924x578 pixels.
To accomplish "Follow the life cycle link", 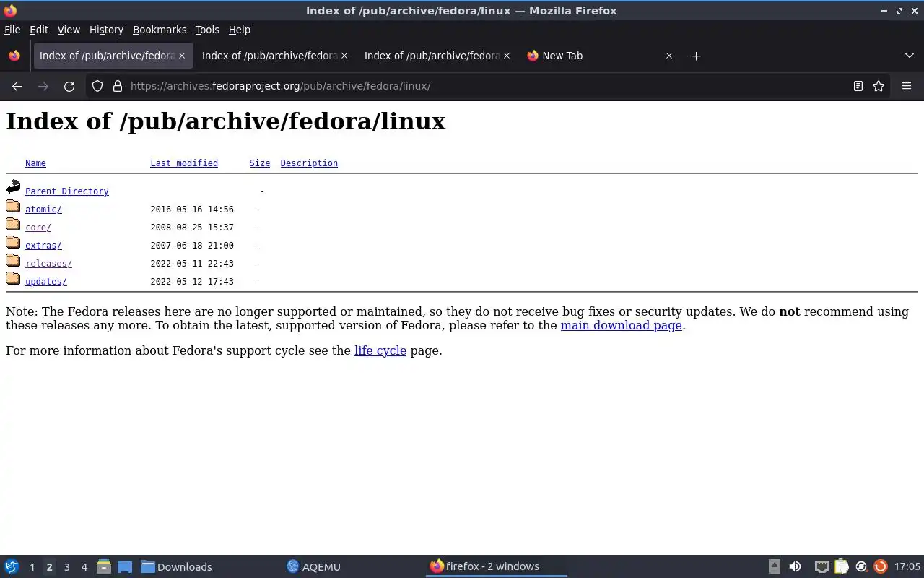I will (380, 350).
